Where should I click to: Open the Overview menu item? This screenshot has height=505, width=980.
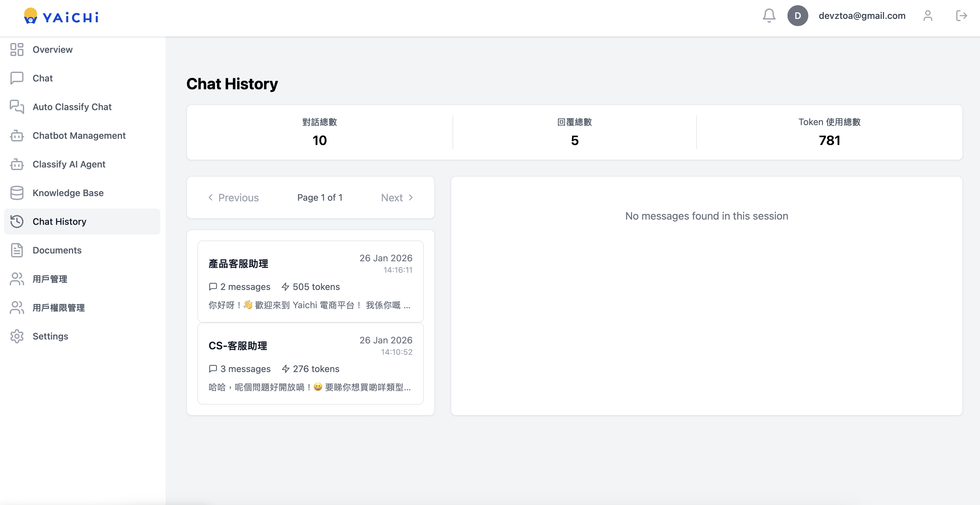[82, 50]
